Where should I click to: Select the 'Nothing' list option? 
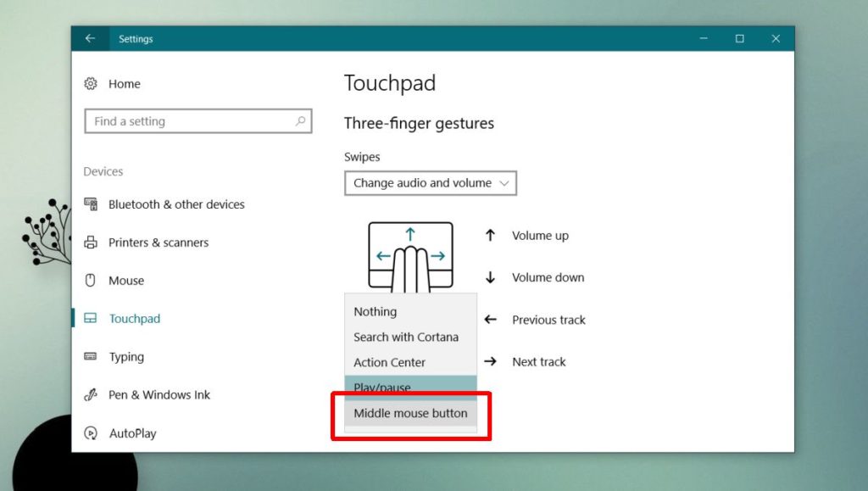(x=374, y=311)
